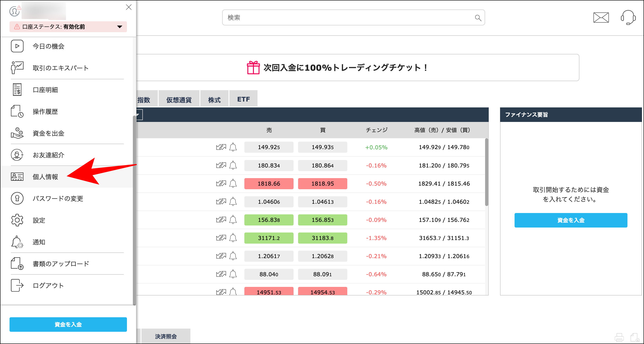The height and width of the screenshot is (344, 644).
Task: Click the gift icon on the deposit promotion banner
Action: pyautogui.click(x=253, y=67)
